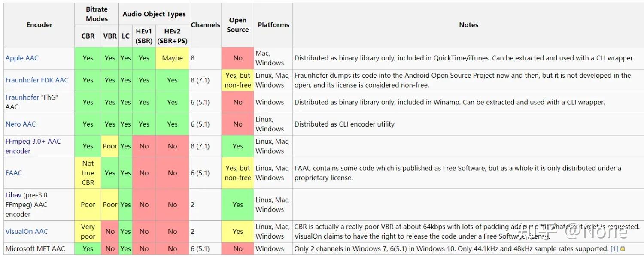Click the red Open Source No cell for Nero AAC

point(237,124)
